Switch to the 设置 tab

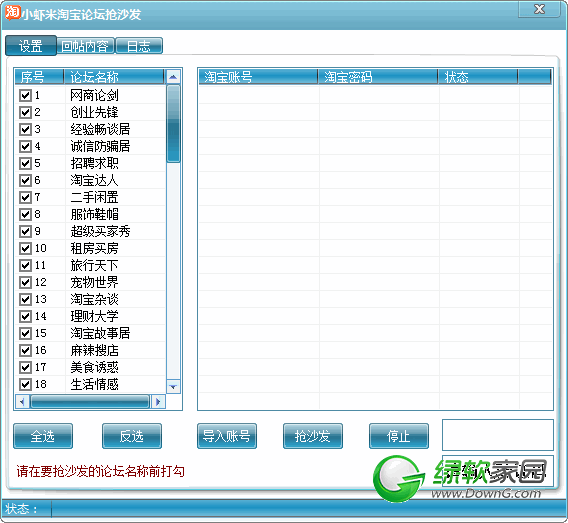(31, 46)
